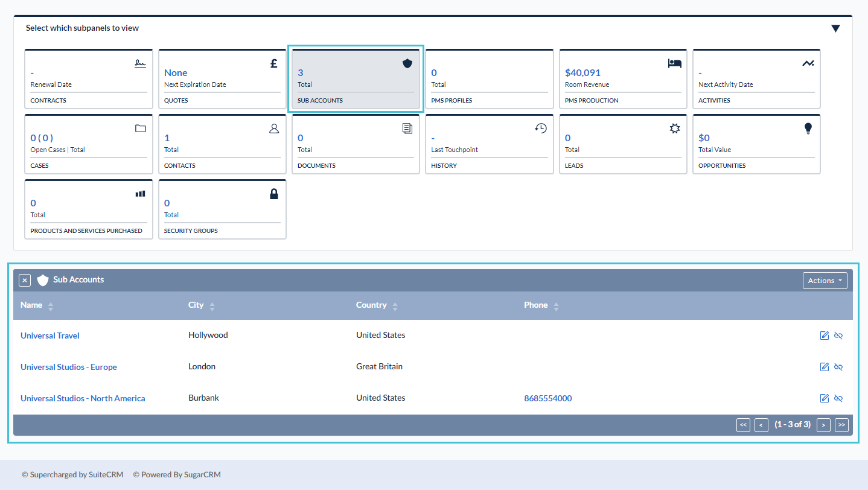Toggle the Opportunities subpanel card

757,144
